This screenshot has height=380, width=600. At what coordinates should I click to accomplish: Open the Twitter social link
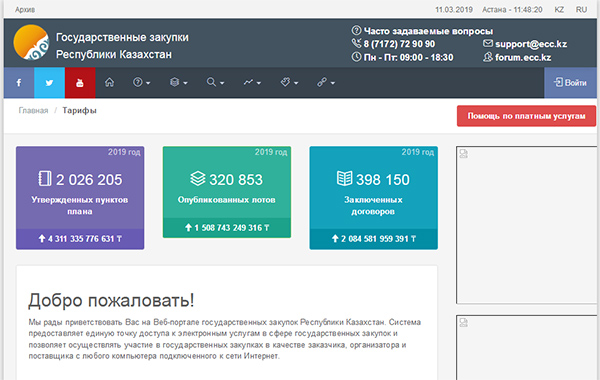(x=49, y=83)
